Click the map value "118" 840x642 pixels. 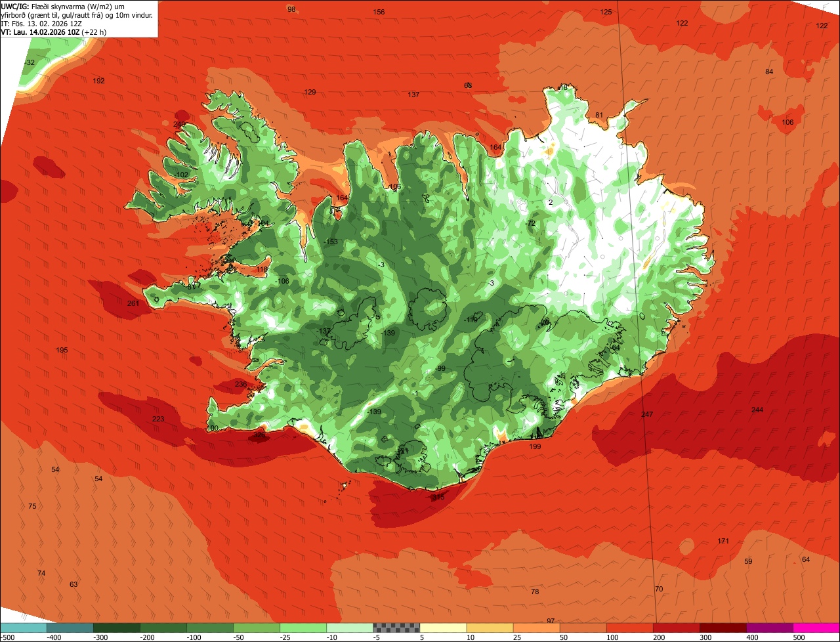[x=262, y=269]
